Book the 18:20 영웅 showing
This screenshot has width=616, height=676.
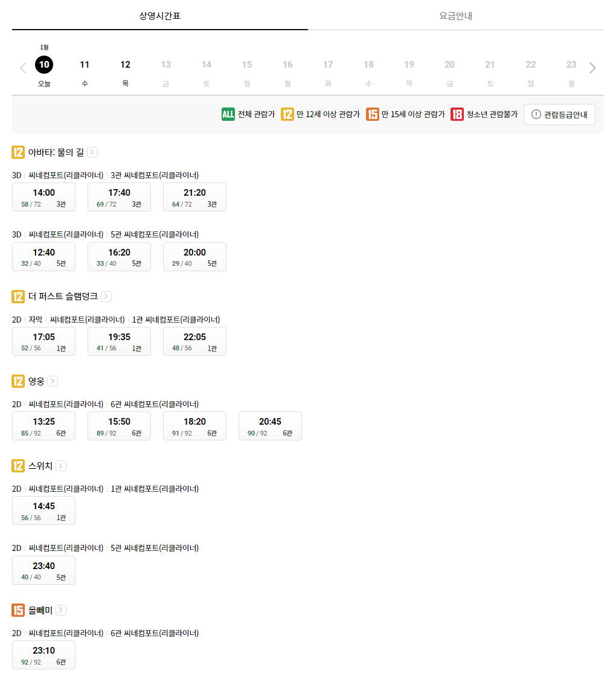coord(194,426)
